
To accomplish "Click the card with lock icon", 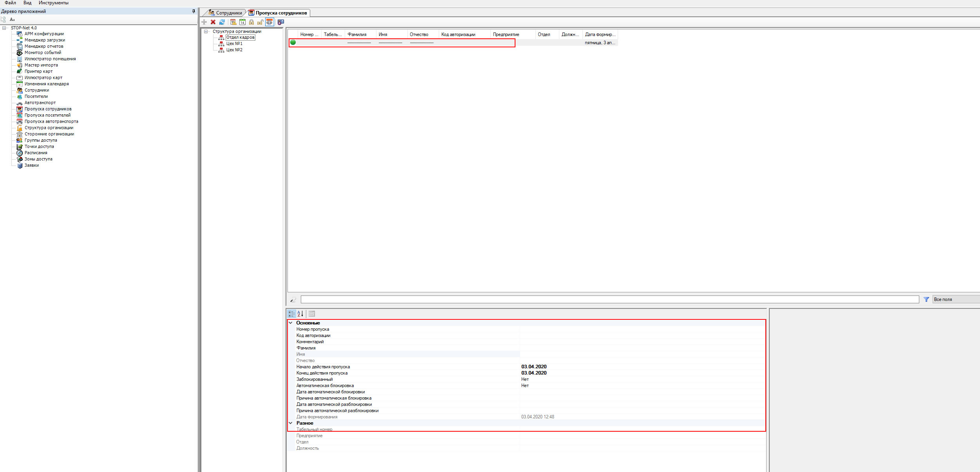I will pyautogui.click(x=280, y=22).
